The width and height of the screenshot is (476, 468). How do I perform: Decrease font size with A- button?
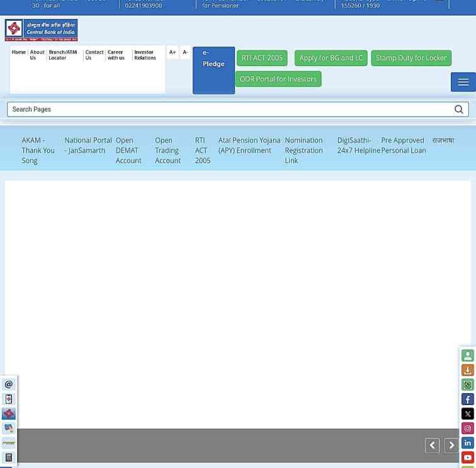185,52
